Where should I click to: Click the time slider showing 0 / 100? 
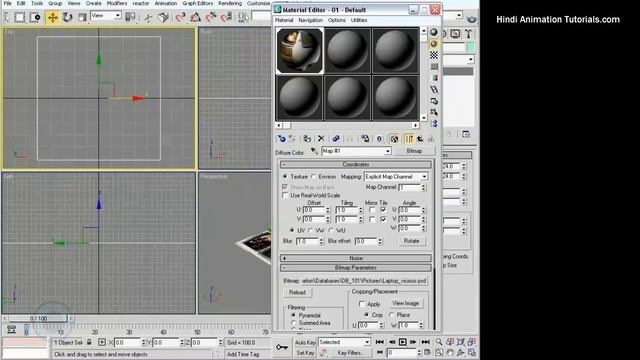tap(38, 318)
